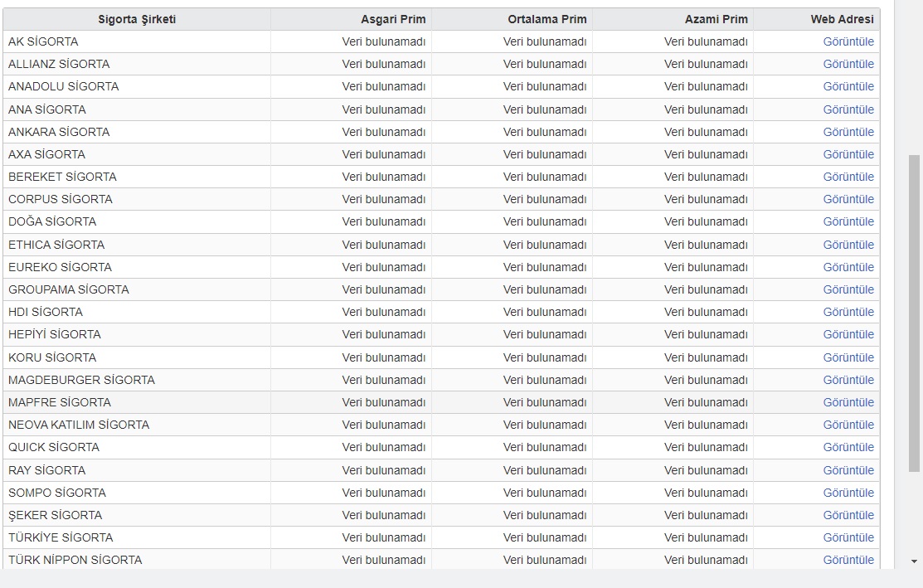Select EUREKO SİGORTA in the table
Screen dimensions: 923x588
(x=60, y=266)
